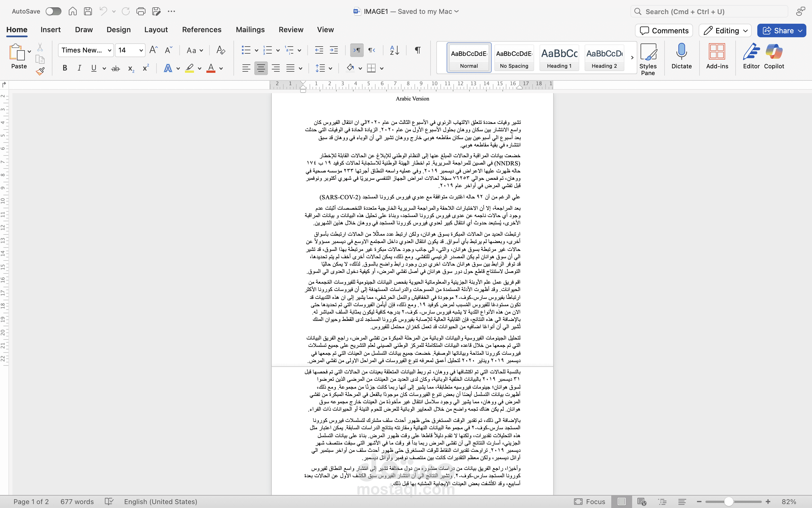Decrease font size with the shrink font icon

click(x=168, y=50)
